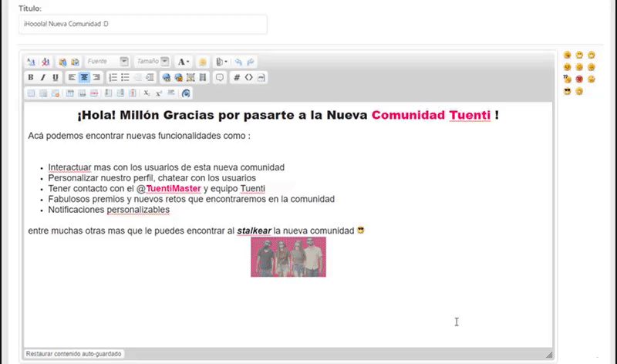
Task: Click the italic word "stalkear"
Action: (254, 231)
